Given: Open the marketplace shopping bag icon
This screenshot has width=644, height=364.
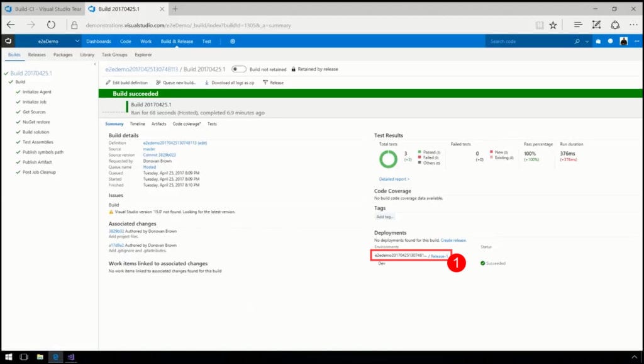Looking at the screenshot, I should pyautogui.click(x=599, y=41).
